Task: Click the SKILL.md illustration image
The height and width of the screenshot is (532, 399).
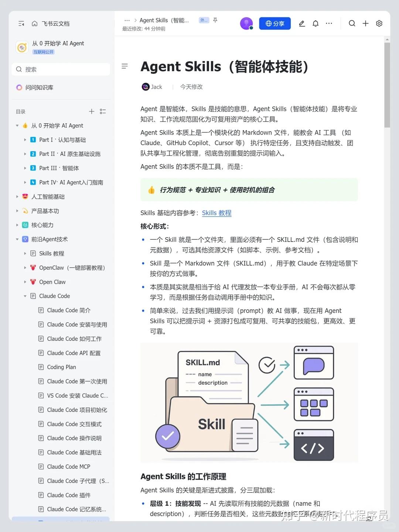Action: click(249, 403)
